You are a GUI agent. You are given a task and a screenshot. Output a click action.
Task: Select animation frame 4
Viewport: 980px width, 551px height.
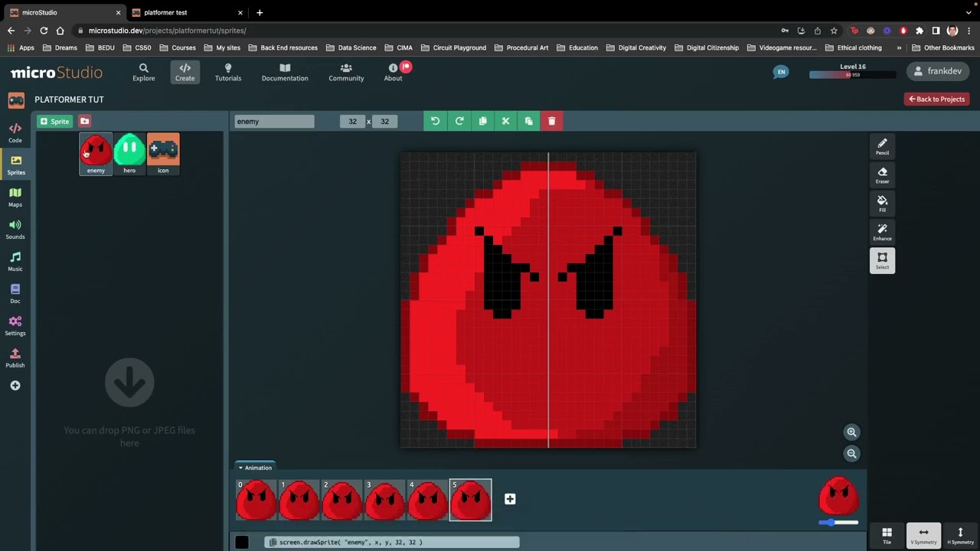(x=427, y=500)
